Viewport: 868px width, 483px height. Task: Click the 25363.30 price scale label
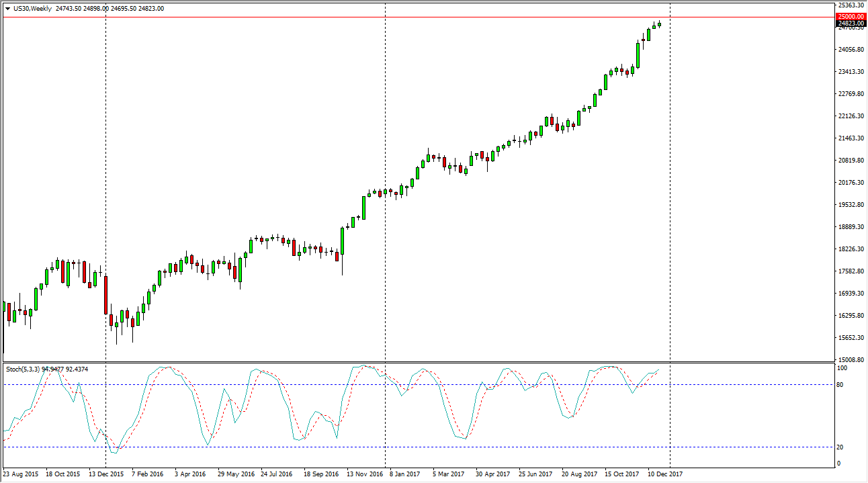click(850, 5)
